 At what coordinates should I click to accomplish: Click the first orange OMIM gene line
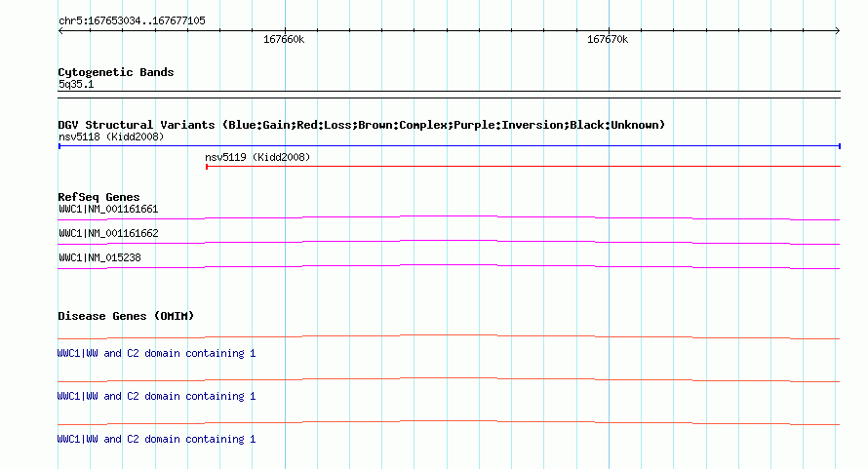coord(449,336)
